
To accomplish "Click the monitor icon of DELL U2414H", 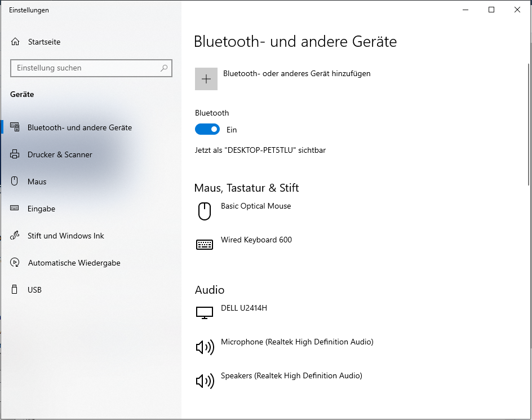I will [205, 313].
